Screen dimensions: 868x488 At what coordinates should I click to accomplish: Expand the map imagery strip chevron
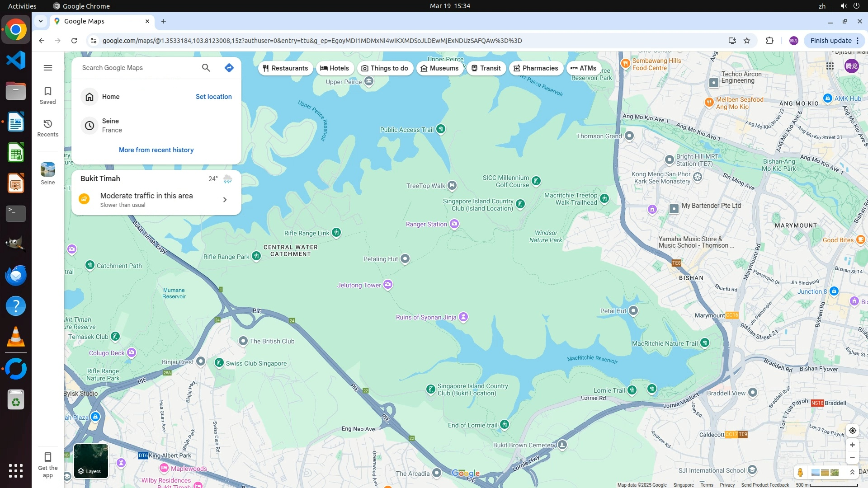[x=852, y=472]
